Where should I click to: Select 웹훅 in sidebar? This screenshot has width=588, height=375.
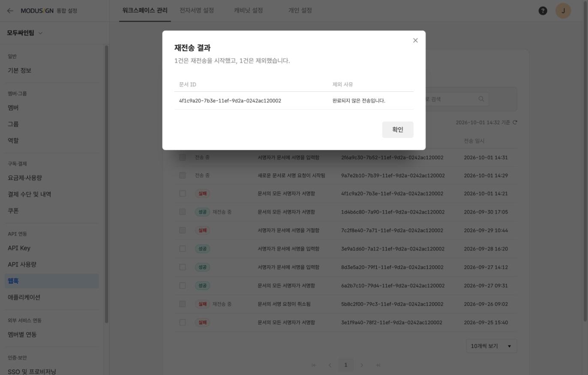[52, 281]
